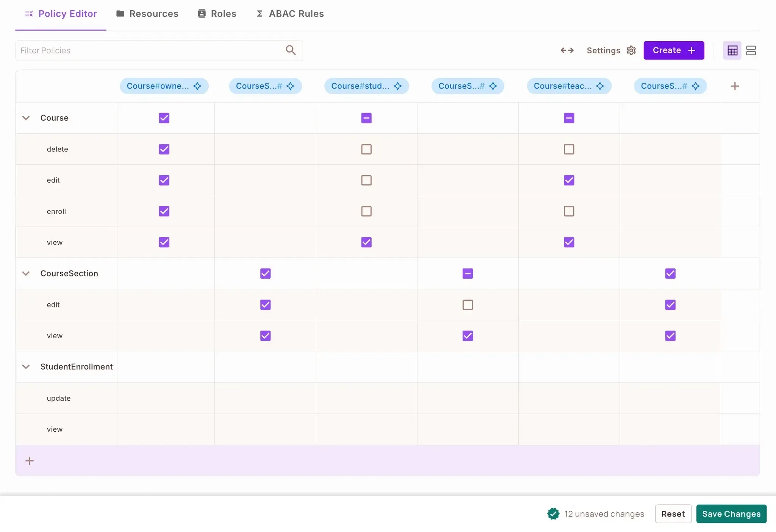Screen dimensions: 776x532
Task: Collapse the StudentEnrollment resource group
Action: click(26, 367)
